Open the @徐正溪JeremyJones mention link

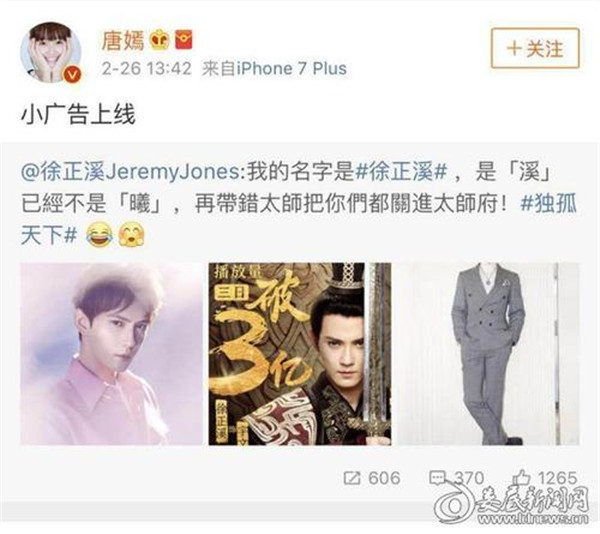pos(130,173)
